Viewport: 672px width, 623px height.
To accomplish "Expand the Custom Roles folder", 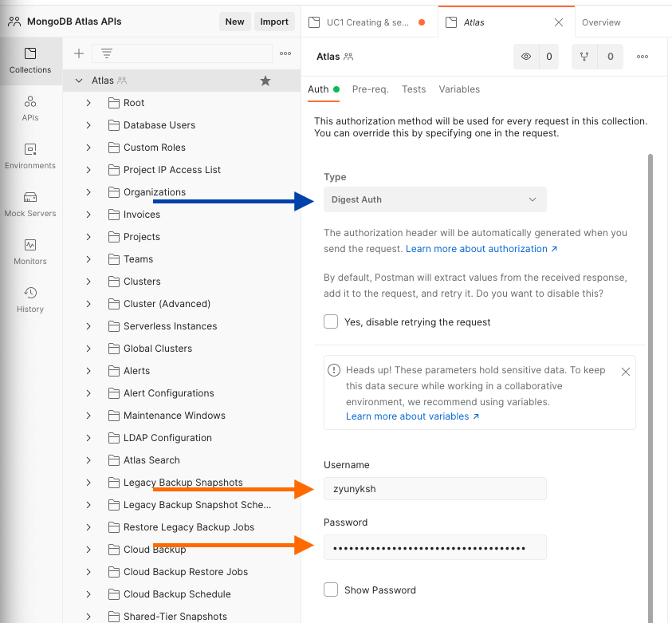I will tap(88, 148).
